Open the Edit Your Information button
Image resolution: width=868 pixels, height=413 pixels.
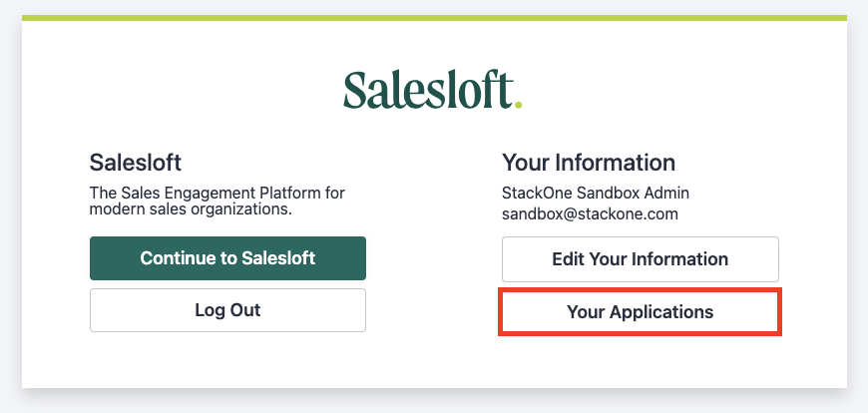pyautogui.click(x=640, y=259)
